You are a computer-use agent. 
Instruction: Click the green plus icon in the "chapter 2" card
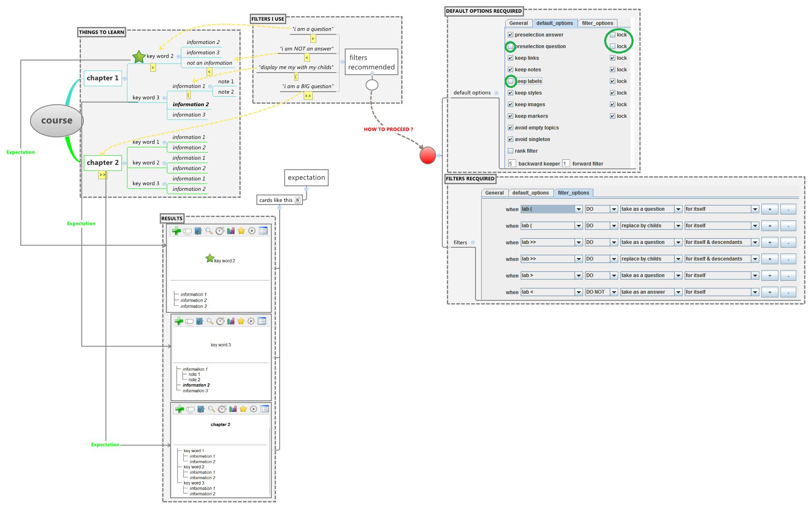point(180,409)
